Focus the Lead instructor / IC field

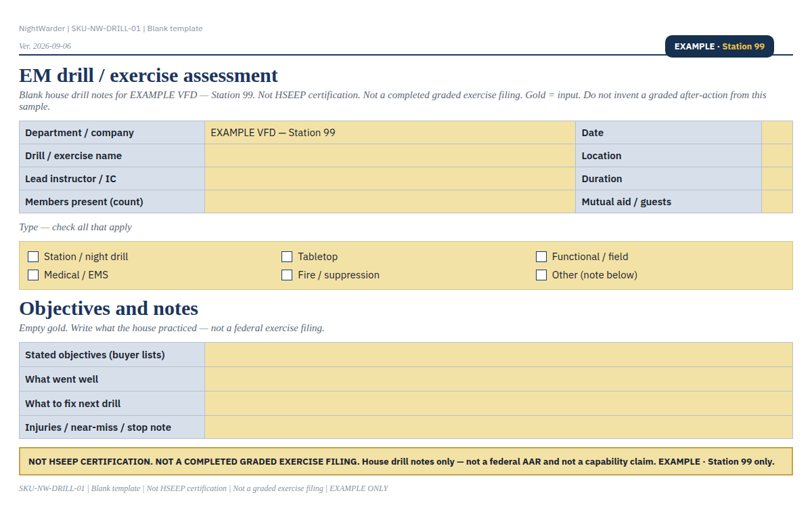click(390, 179)
